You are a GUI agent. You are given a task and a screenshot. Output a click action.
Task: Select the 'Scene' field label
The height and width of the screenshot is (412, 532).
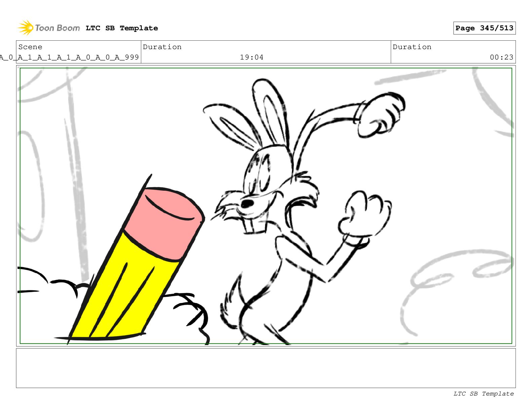30,47
